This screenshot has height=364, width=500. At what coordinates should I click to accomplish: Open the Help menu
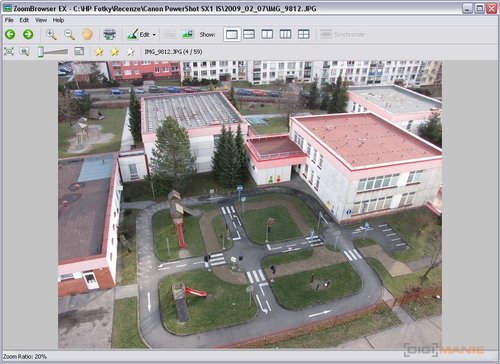[58, 20]
